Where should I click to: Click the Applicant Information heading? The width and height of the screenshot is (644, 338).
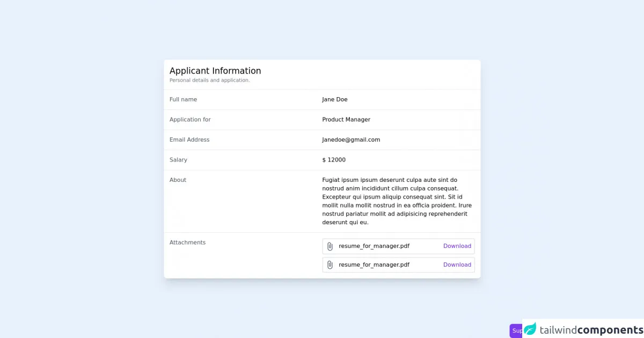click(215, 71)
